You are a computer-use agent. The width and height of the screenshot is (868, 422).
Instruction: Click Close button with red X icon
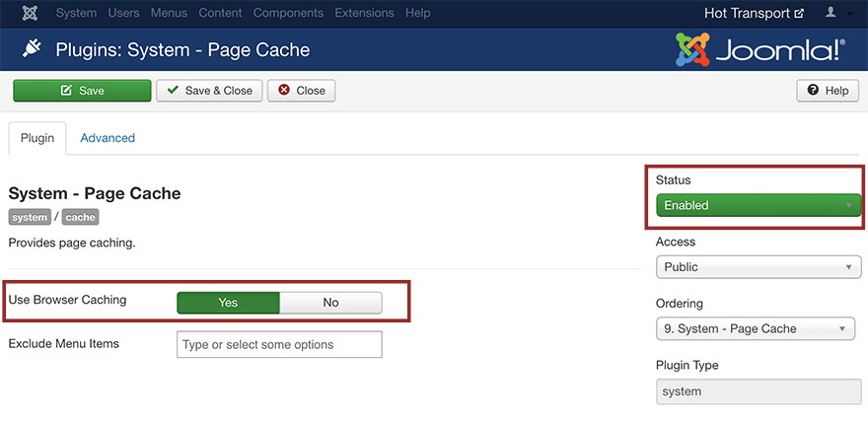tap(301, 91)
